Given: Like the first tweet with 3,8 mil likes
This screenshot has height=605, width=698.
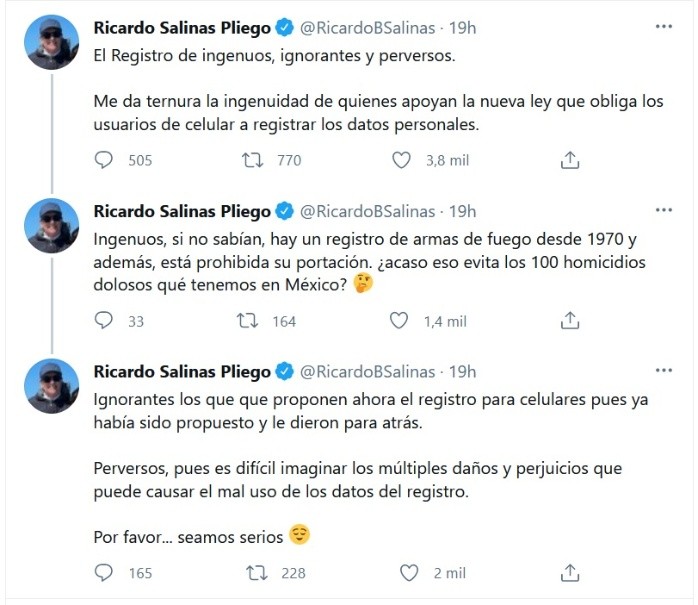Looking at the screenshot, I should coord(402,160).
